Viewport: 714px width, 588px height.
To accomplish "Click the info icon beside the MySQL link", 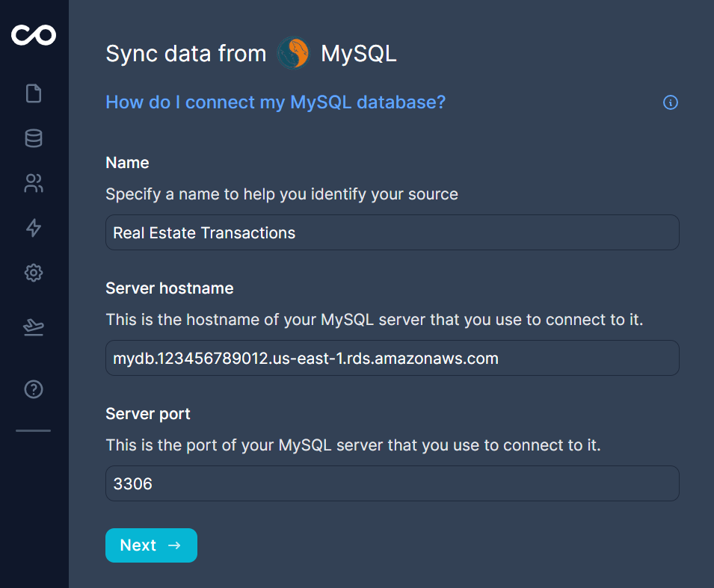I will click(671, 102).
